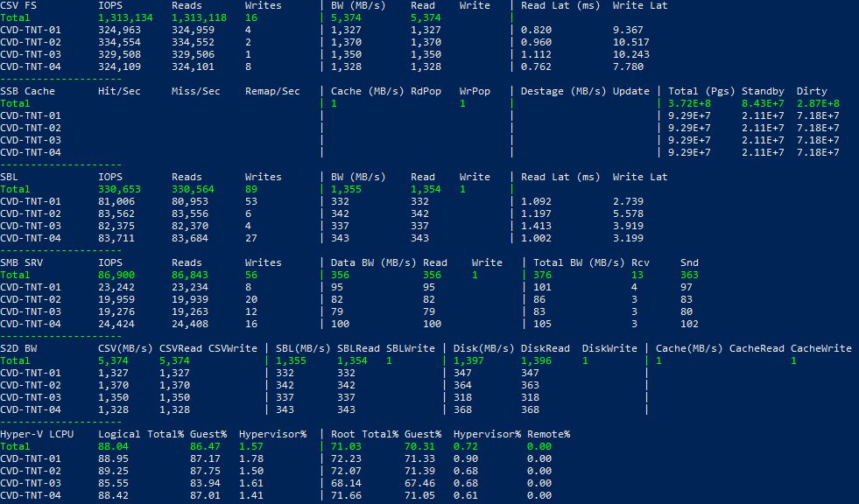The height and width of the screenshot is (504, 859).
Task: Click the DiskWrite column header
Action: click(609, 348)
